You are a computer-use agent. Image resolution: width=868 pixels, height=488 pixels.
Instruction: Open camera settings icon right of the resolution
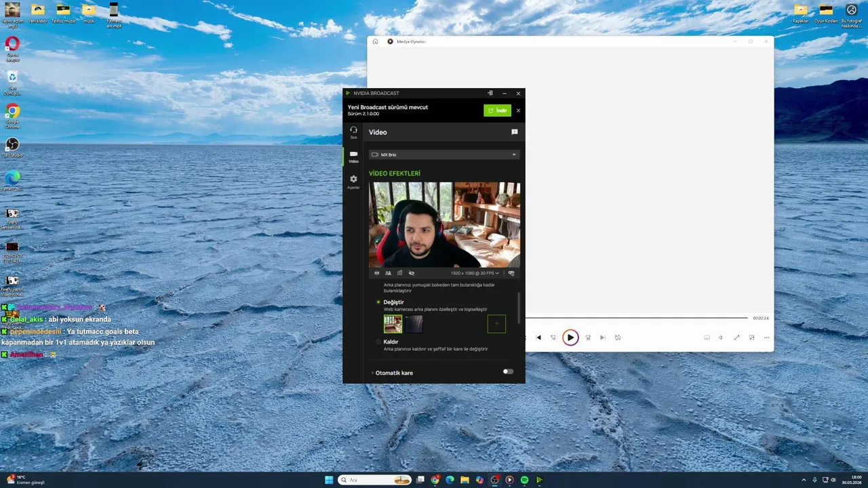[x=511, y=273]
